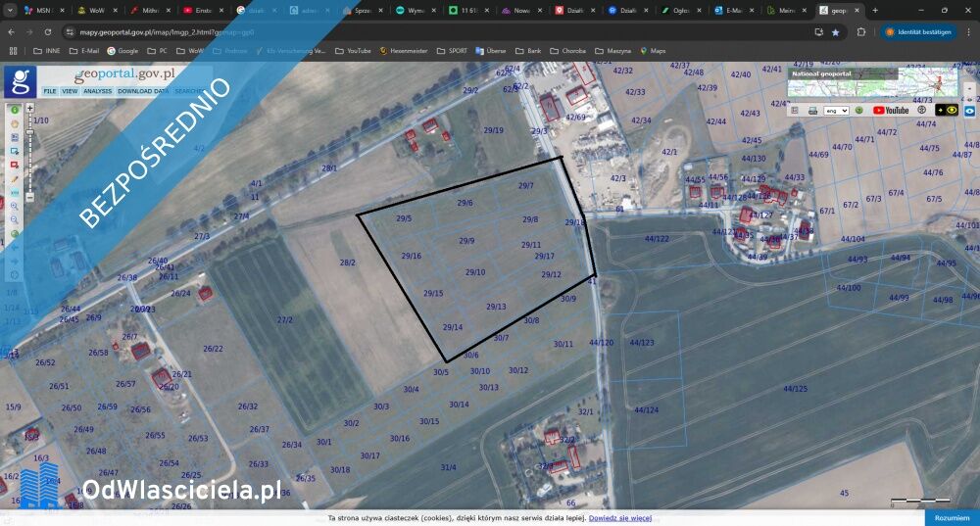
Task: Open the ANALYSIS menu
Action: (x=97, y=91)
